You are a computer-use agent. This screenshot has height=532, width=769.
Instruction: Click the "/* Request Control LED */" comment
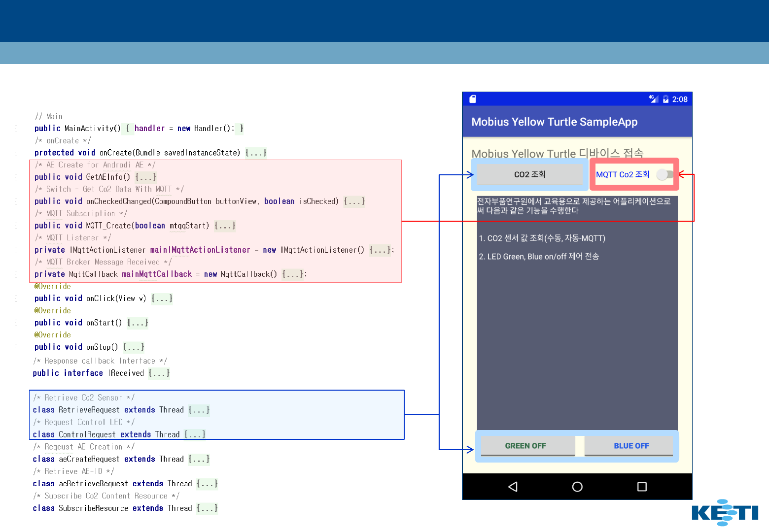coord(84,422)
